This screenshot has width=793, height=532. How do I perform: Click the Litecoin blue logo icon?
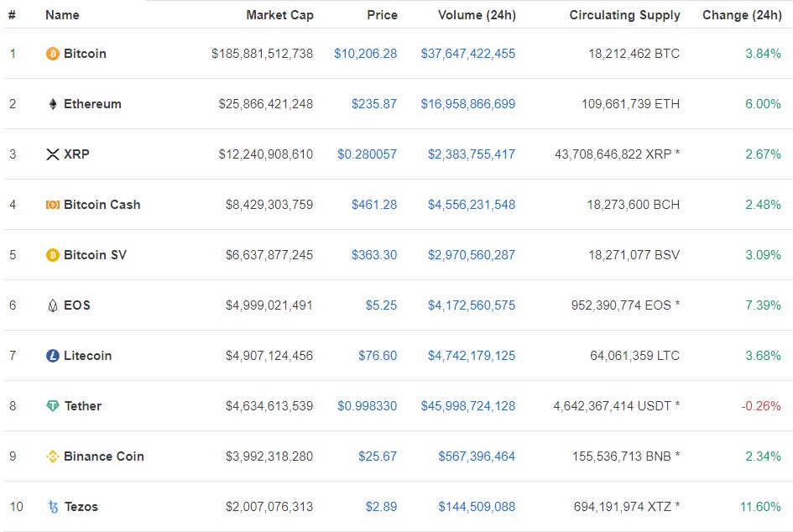[53, 356]
